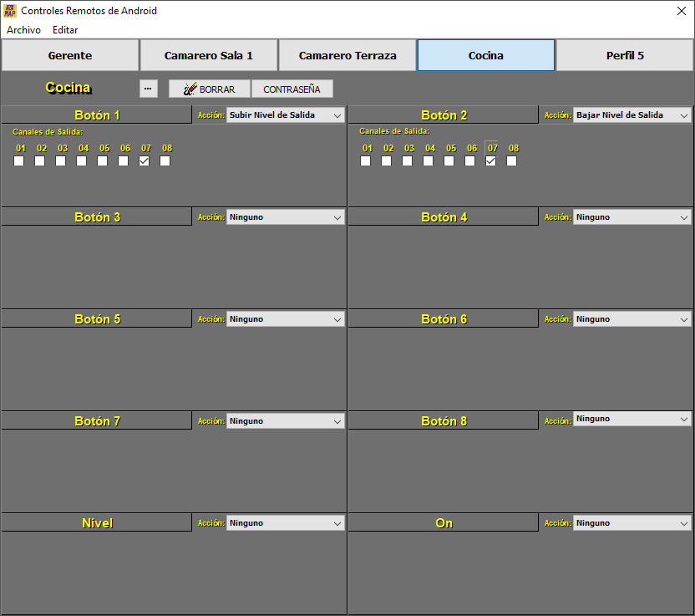The image size is (695, 616).
Task: Click the BORRAR eraser button
Action: click(x=209, y=89)
